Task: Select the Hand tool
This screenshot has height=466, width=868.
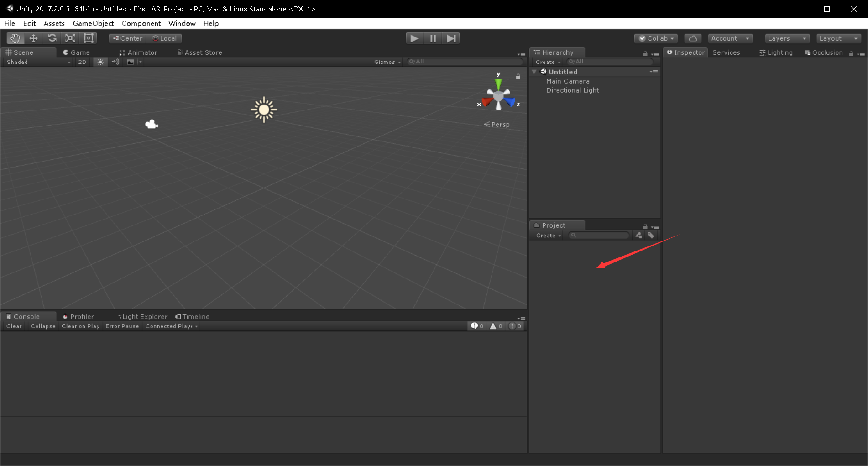Action: pos(16,38)
